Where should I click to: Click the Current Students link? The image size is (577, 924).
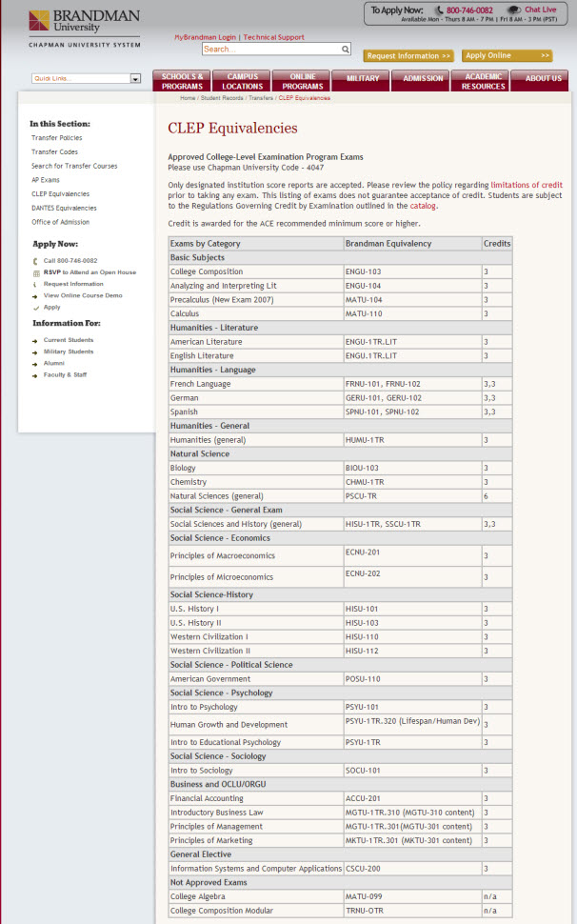coord(69,340)
